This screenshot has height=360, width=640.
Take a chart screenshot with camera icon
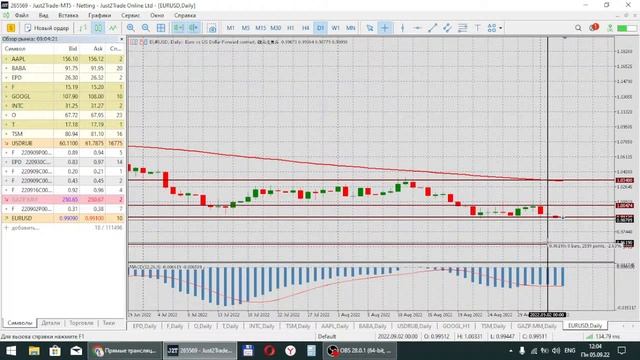[212, 28]
